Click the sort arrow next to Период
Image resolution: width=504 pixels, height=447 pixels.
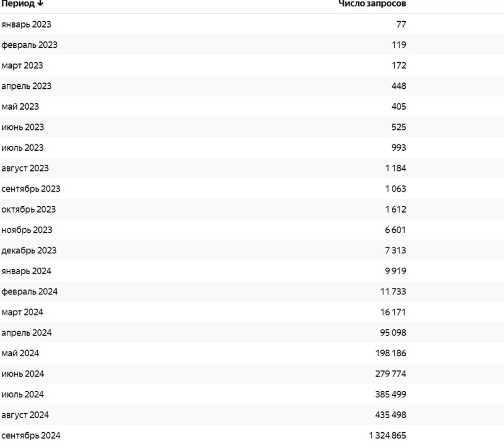click(40, 4)
